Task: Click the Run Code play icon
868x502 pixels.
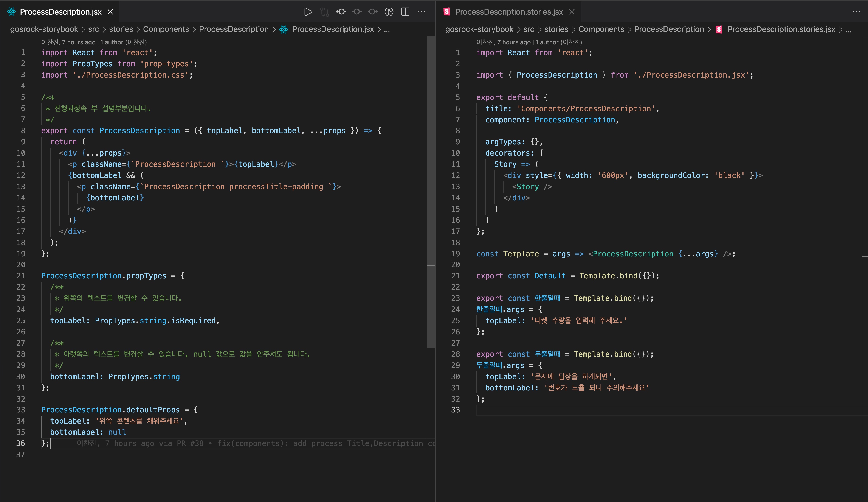Action: pyautogui.click(x=308, y=12)
